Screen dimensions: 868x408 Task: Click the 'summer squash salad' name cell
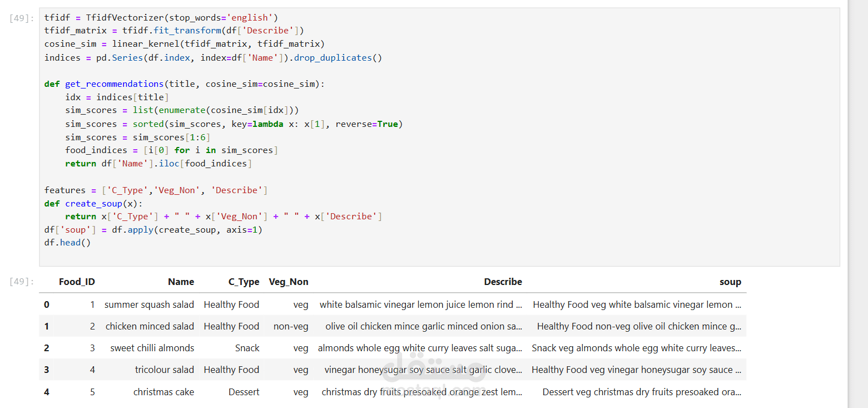point(149,304)
